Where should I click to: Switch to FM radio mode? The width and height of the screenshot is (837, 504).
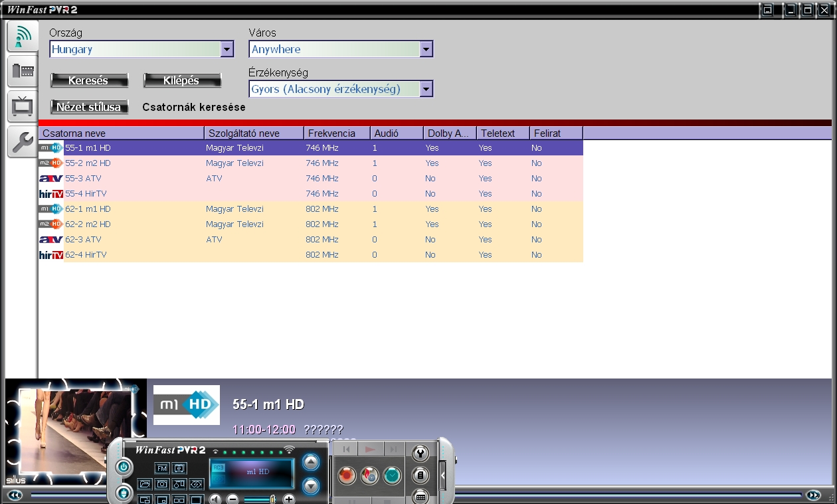(x=162, y=468)
